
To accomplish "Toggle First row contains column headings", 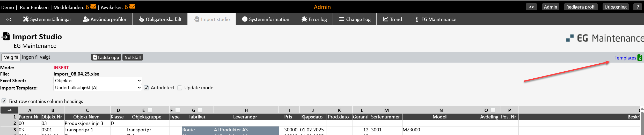I will click(x=4, y=101).
